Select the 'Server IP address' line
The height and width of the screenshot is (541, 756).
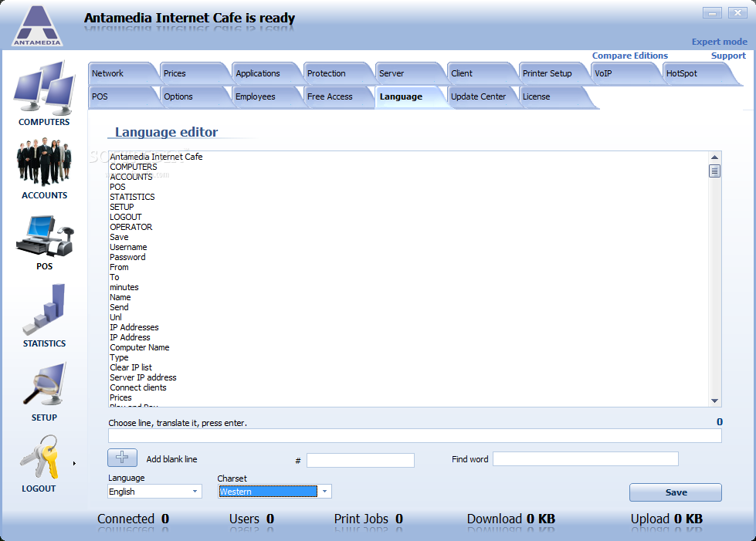(x=143, y=377)
